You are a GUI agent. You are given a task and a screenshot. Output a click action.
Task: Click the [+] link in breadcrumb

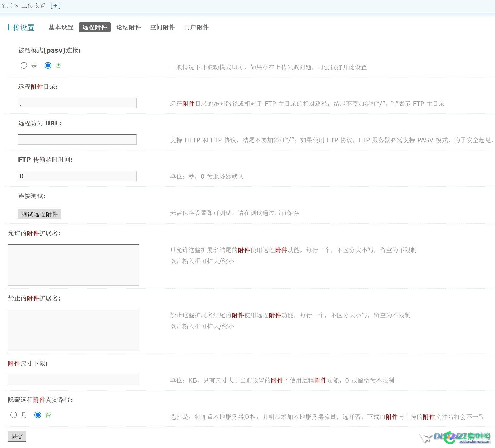coord(55,6)
